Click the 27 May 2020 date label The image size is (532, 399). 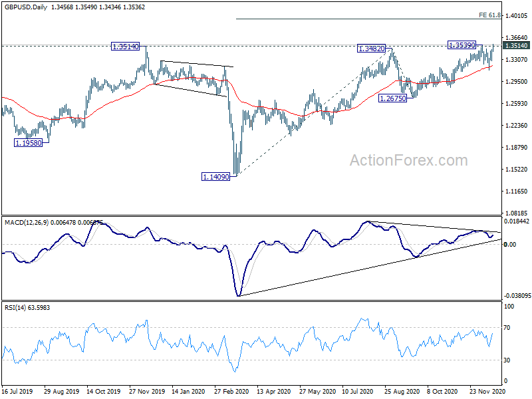[x=317, y=391]
